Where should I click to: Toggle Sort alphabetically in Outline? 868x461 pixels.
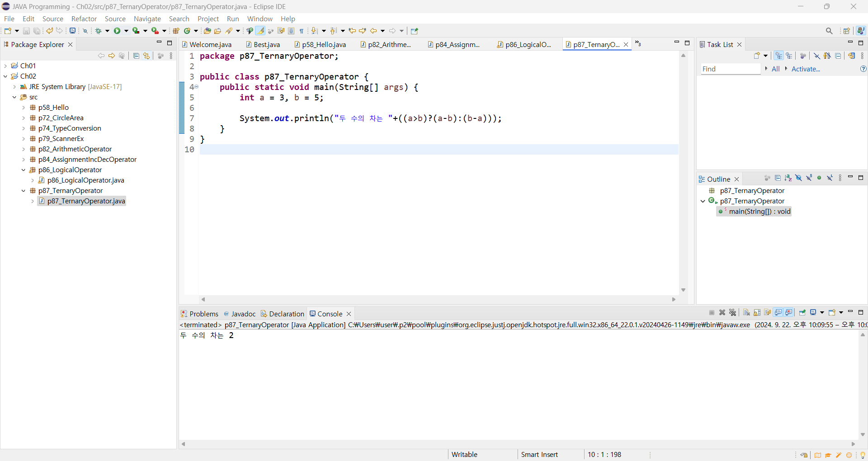coord(788,178)
